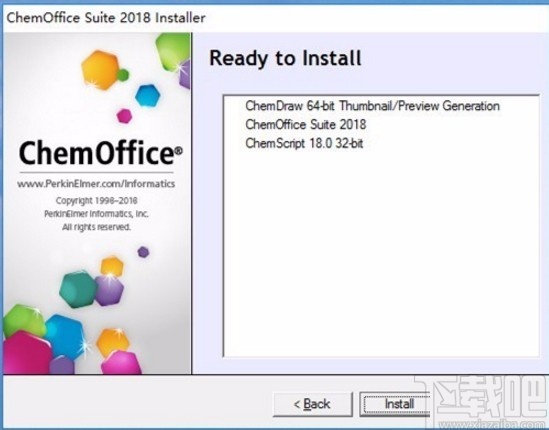The width and height of the screenshot is (549, 430).
Task: Click the copyright 1998-2018 notice text
Action: tap(96, 201)
